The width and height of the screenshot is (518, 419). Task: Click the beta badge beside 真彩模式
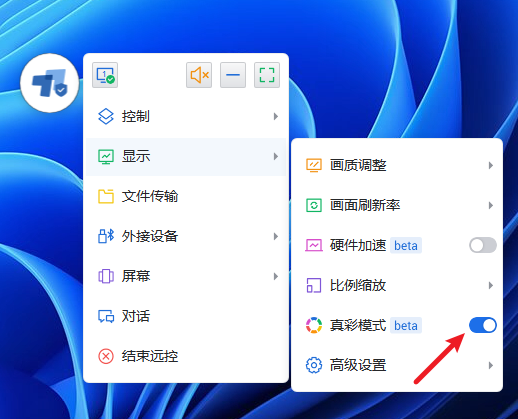[406, 325]
